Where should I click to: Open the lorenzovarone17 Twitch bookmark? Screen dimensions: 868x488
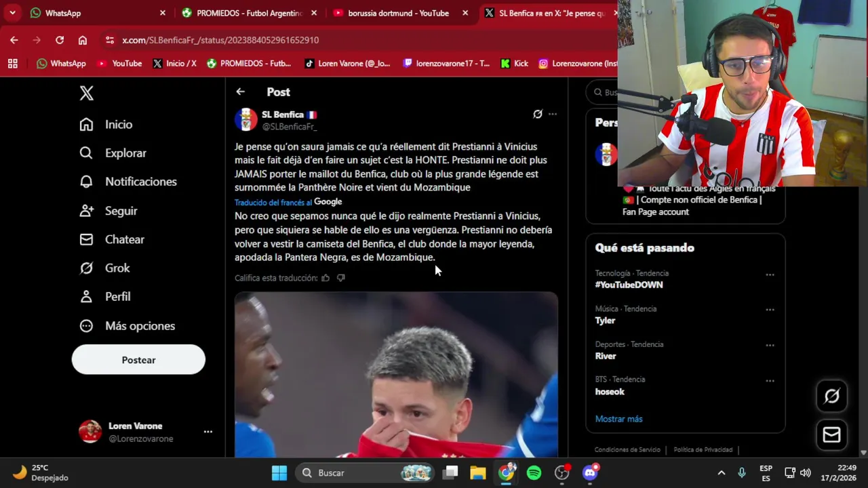point(446,63)
